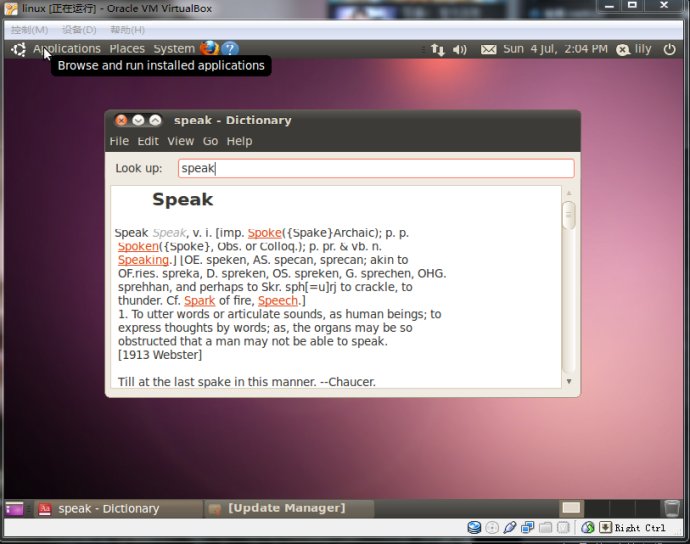The image size is (690, 544).
Task: Open the blue Help launcher icon
Action: (x=230, y=49)
